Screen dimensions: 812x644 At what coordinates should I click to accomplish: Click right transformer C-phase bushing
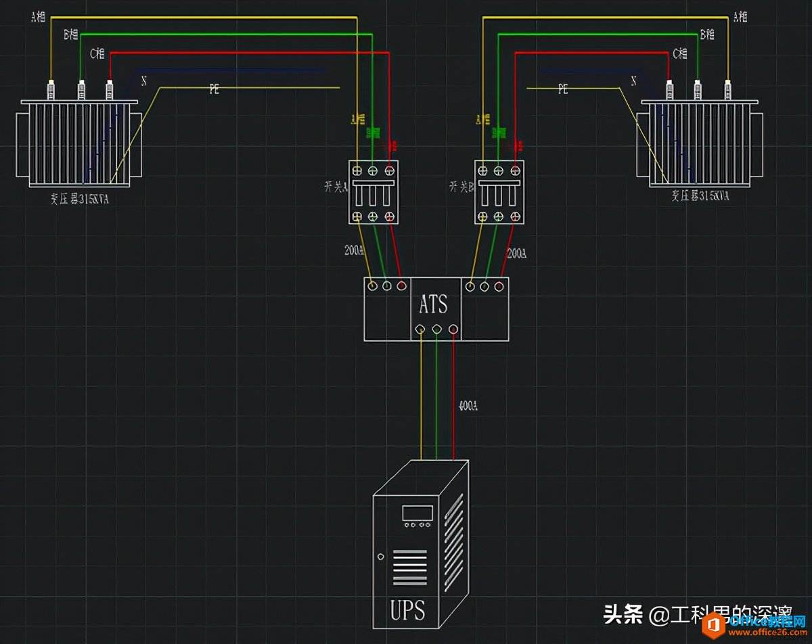[x=669, y=90]
